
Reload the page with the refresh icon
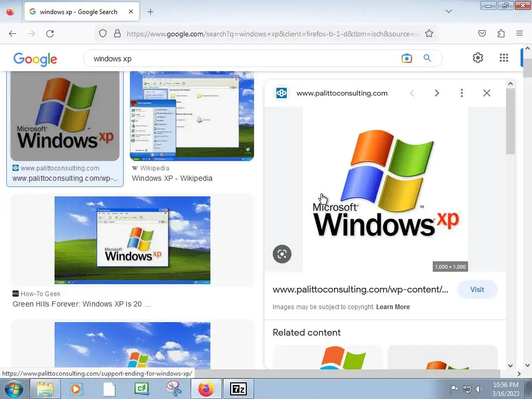point(50,34)
